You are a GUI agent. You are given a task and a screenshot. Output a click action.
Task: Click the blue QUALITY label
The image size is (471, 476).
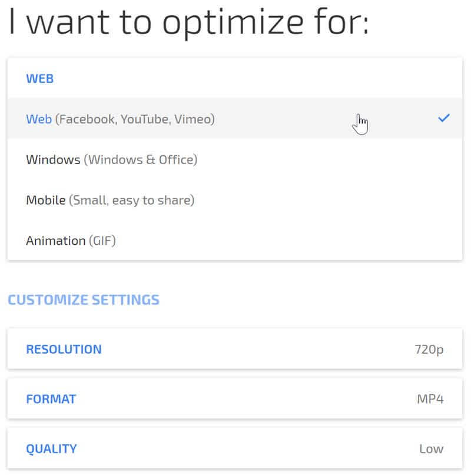(x=51, y=449)
